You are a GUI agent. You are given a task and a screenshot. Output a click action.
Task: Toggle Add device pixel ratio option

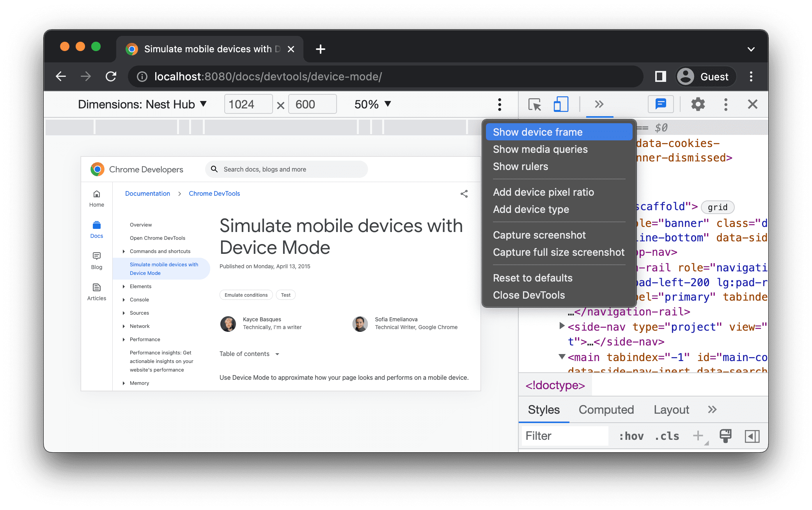(543, 191)
